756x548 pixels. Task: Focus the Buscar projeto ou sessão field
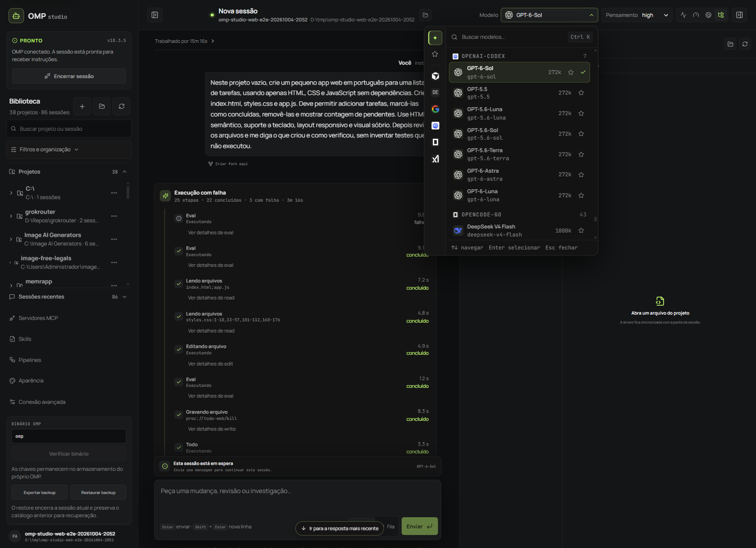pyautogui.click(x=69, y=129)
